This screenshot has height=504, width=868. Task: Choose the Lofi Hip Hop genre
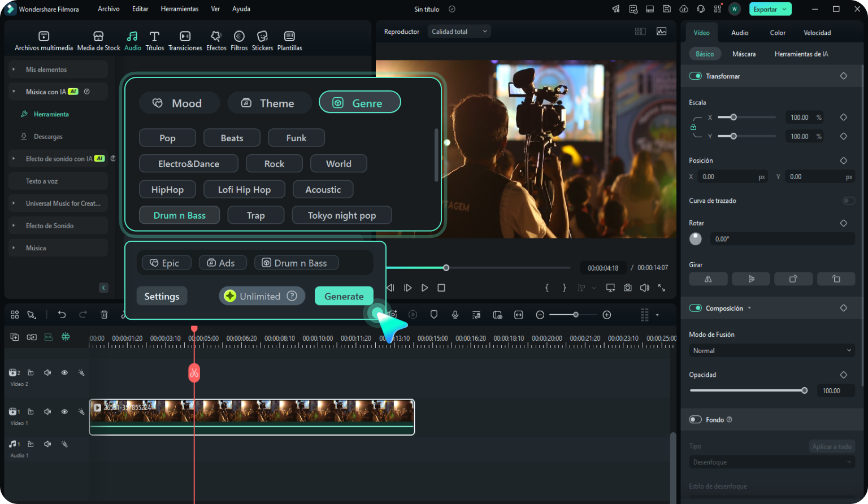pos(244,189)
